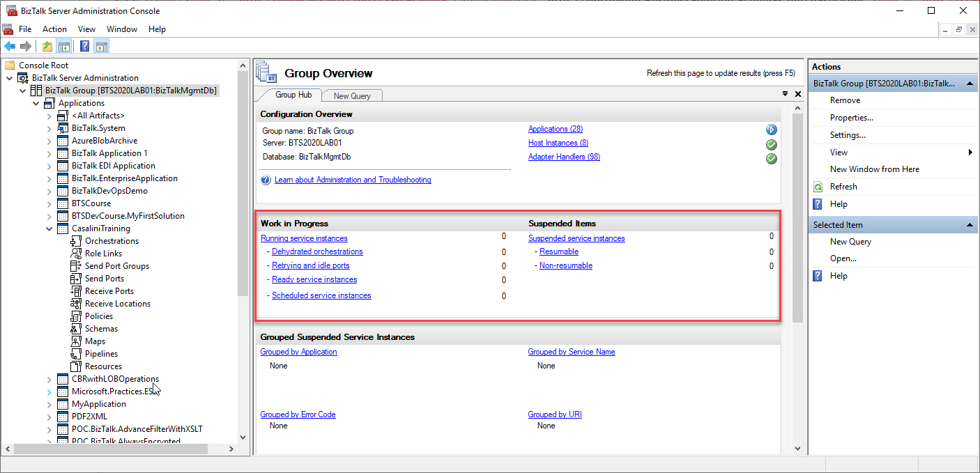The width and height of the screenshot is (980, 473).
Task: Click the Schemas node icon
Action: pos(77,329)
